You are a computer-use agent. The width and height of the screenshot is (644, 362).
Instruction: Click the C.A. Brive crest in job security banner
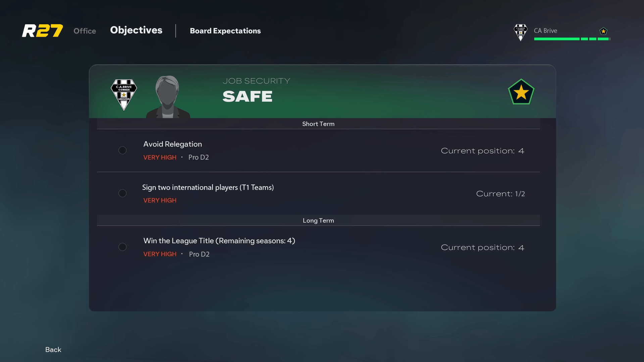pos(124,95)
